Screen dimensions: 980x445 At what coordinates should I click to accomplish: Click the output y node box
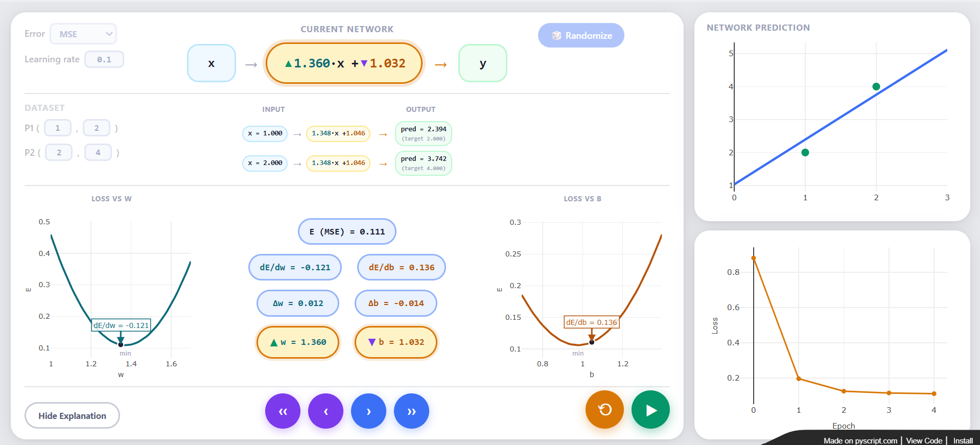pos(483,63)
